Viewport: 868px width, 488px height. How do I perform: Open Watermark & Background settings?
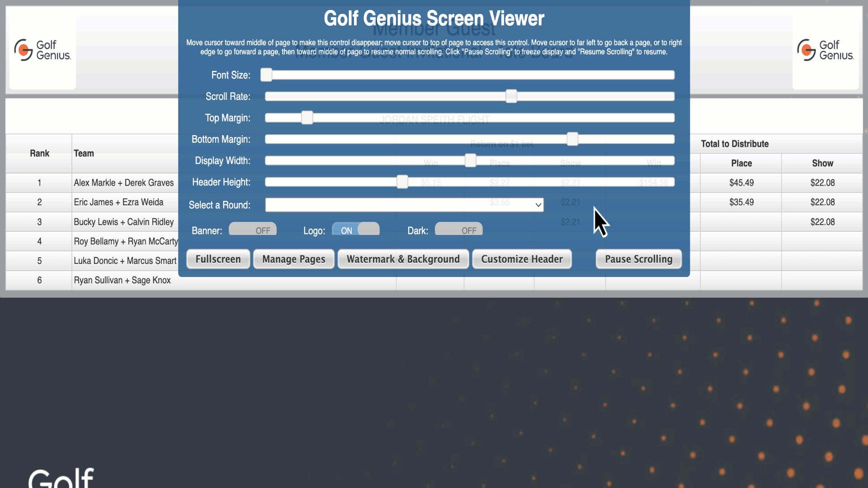click(x=403, y=259)
